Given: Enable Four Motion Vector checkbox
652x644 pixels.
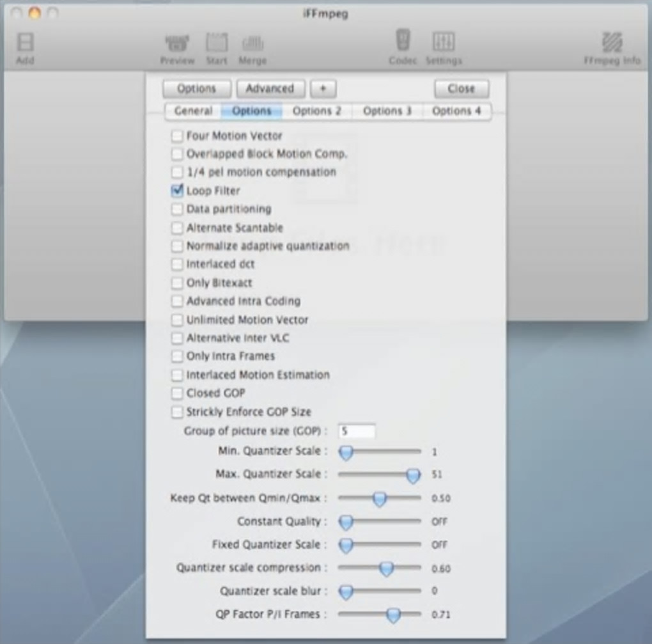Looking at the screenshot, I should pyautogui.click(x=177, y=136).
